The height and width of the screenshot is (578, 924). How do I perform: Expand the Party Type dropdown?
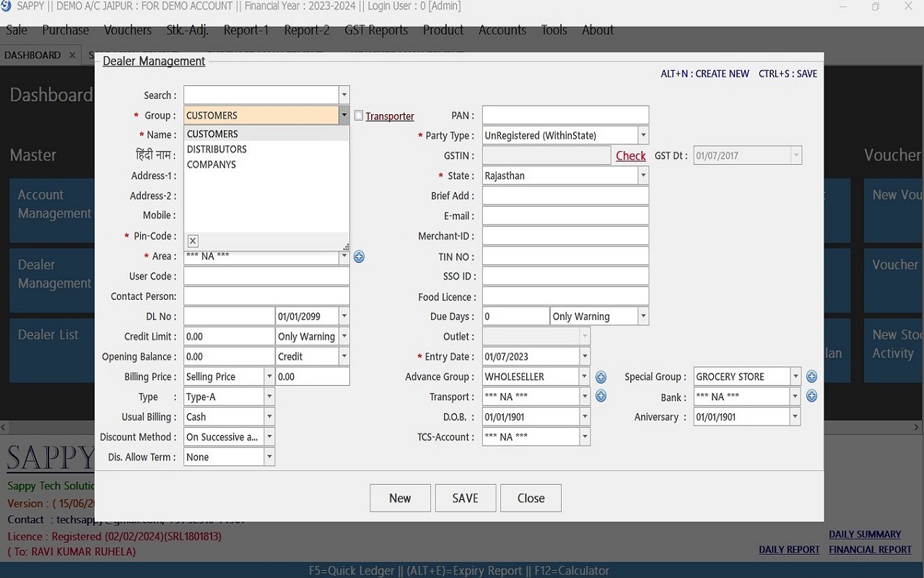[x=643, y=135]
